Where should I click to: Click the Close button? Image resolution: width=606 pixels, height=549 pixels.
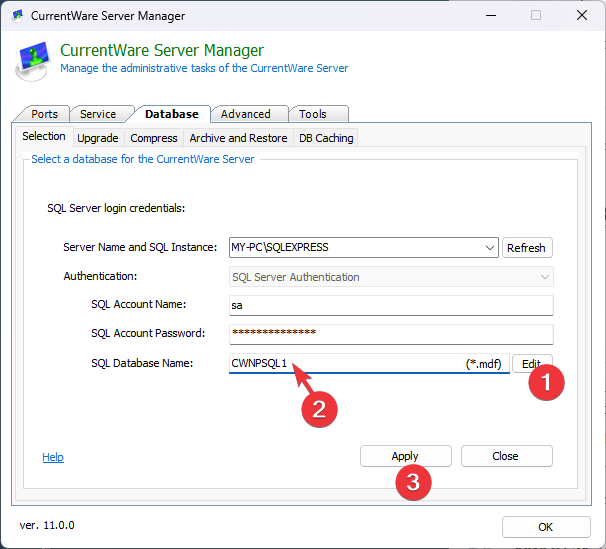pyautogui.click(x=506, y=456)
